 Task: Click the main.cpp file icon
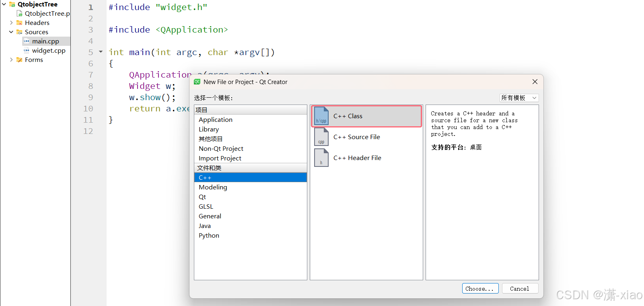(x=27, y=41)
